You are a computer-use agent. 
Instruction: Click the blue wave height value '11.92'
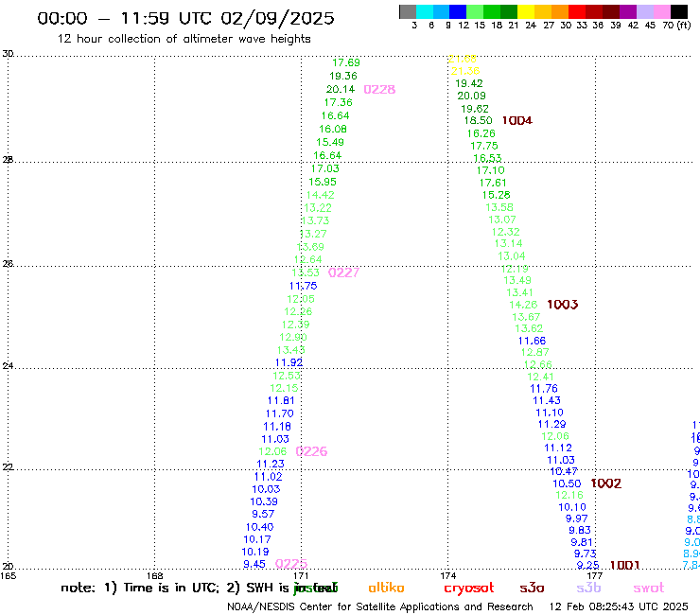[289, 362]
